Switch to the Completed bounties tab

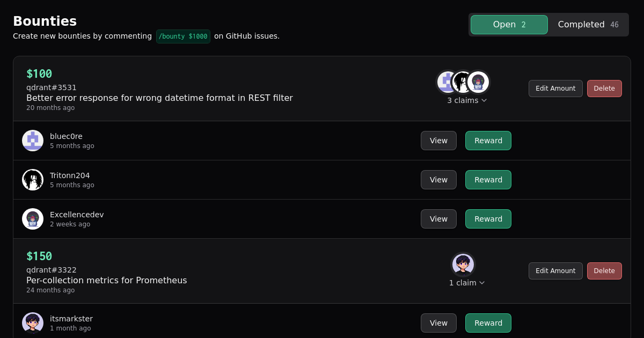click(x=588, y=25)
